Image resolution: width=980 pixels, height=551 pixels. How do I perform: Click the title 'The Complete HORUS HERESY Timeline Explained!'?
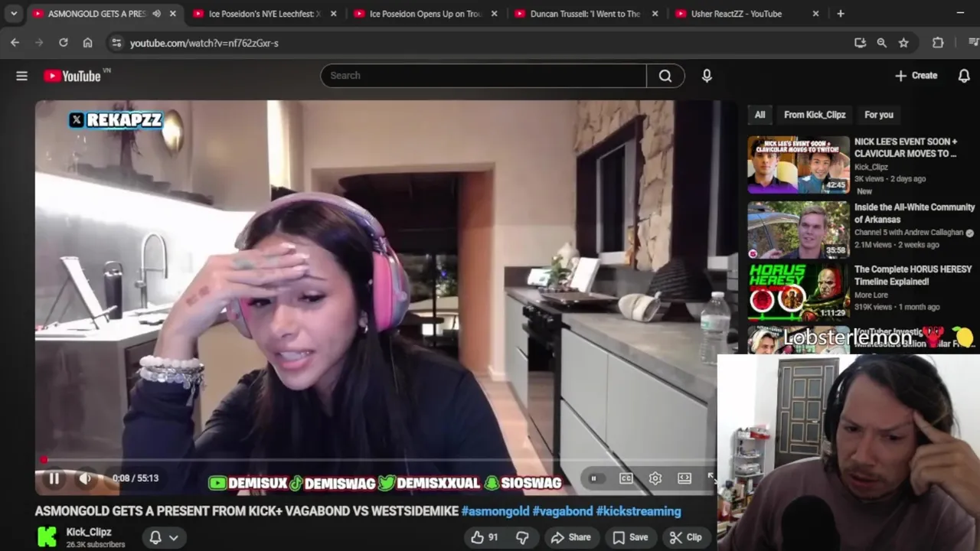point(913,275)
